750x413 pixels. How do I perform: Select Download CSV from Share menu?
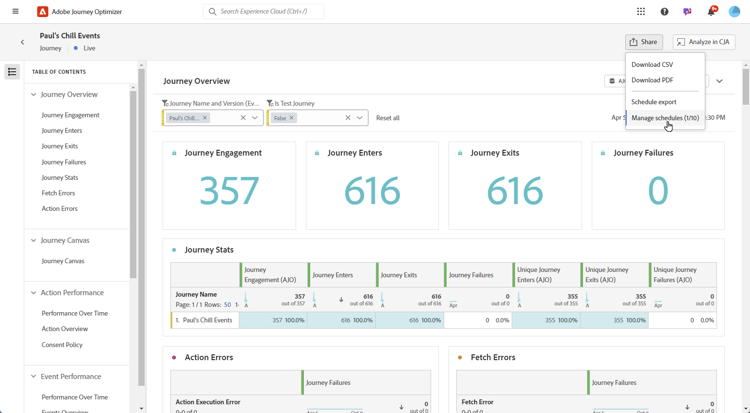tap(652, 65)
